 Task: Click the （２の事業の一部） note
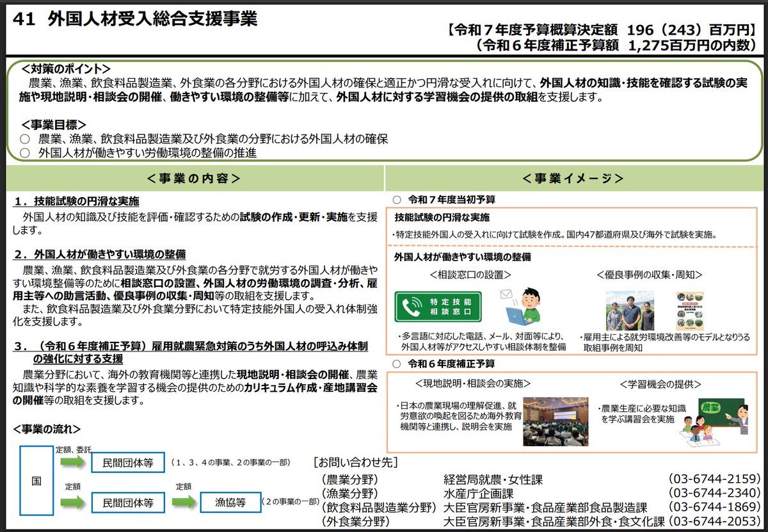(291, 503)
